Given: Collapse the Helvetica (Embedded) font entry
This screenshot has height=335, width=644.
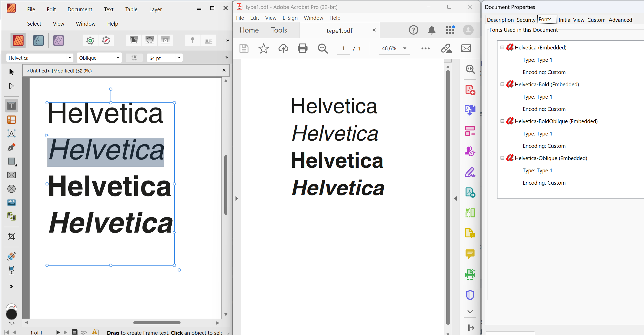Looking at the screenshot, I should tap(502, 47).
